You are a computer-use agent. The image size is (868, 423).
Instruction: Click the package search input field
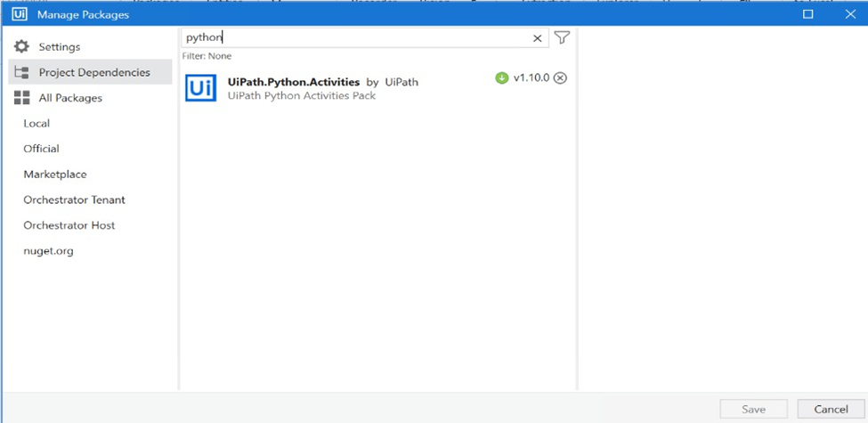pos(356,38)
